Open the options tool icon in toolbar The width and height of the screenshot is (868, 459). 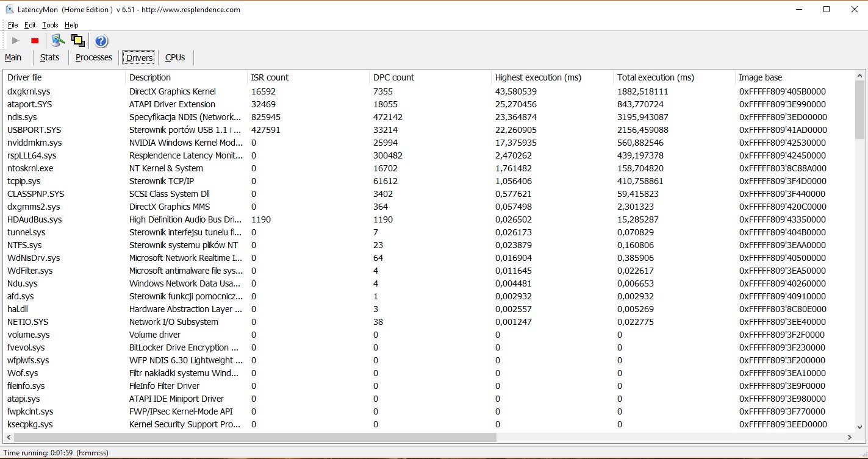[x=58, y=41]
